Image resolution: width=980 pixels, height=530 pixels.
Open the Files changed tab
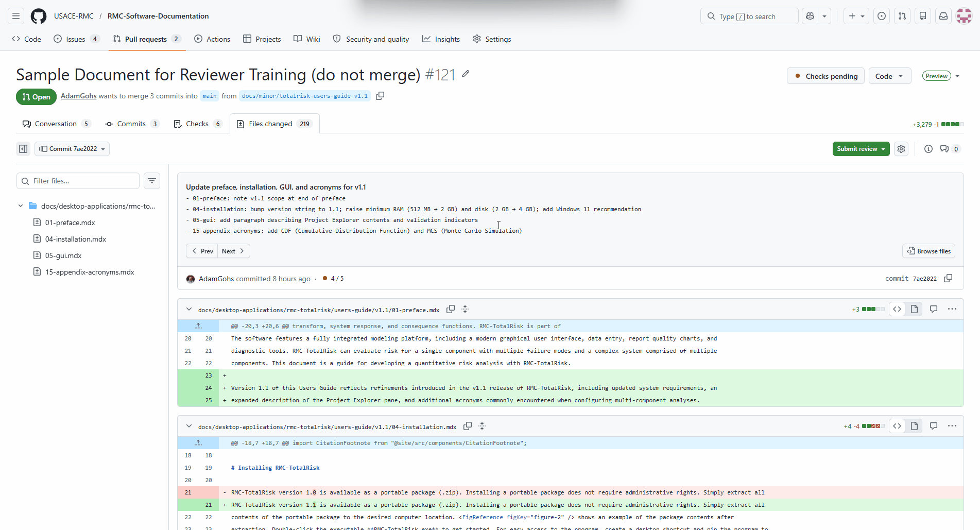(x=274, y=124)
